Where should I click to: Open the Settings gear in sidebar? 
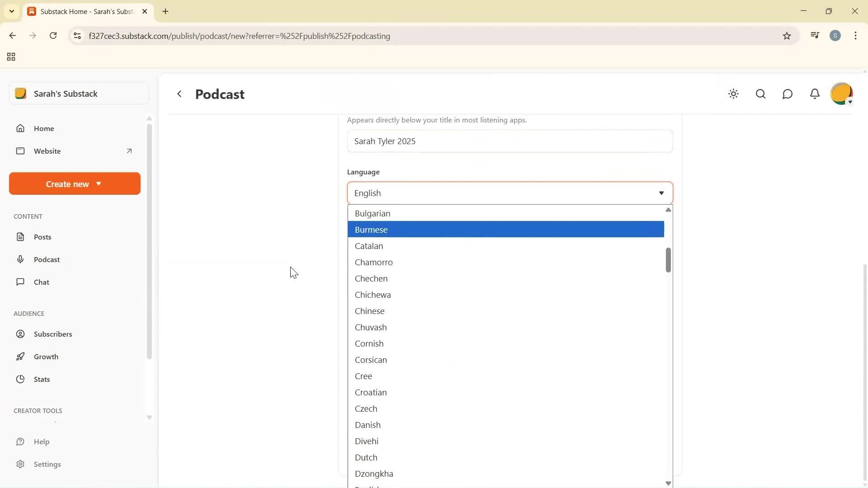tap(21, 464)
